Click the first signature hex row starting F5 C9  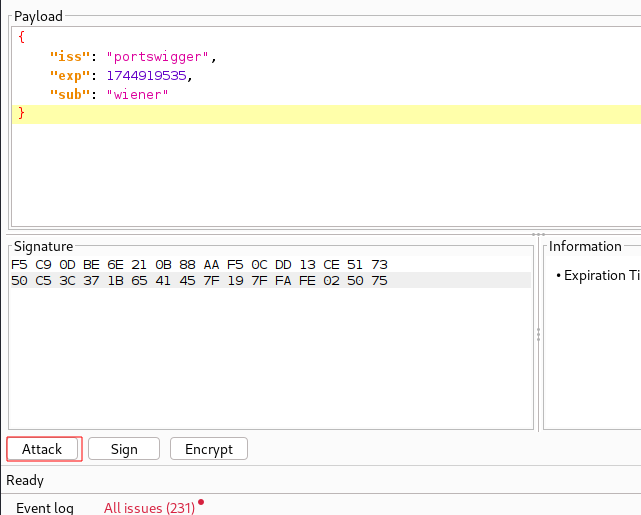(199, 264)
